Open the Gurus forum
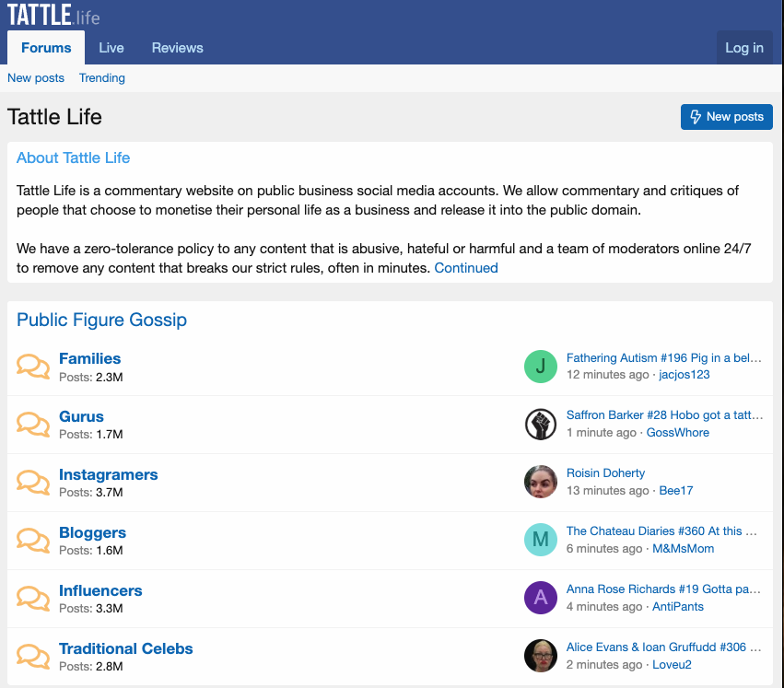The image size is (784, 688). point(81,416)
